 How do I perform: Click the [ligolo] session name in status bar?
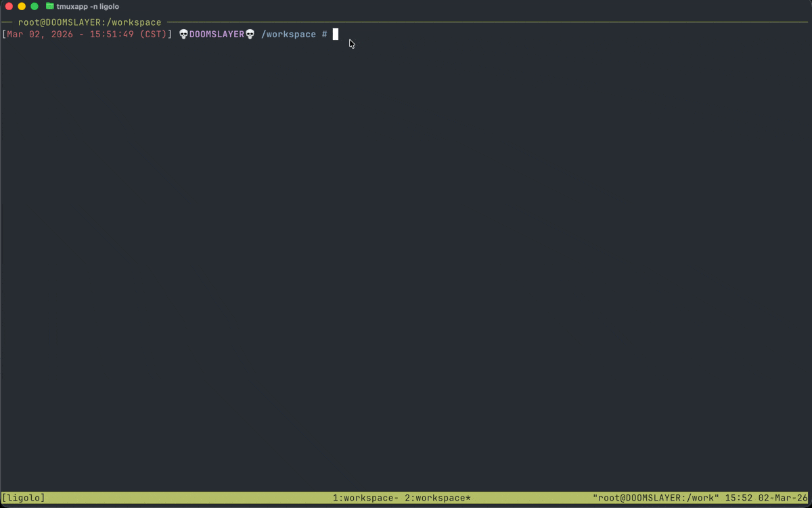24,499
